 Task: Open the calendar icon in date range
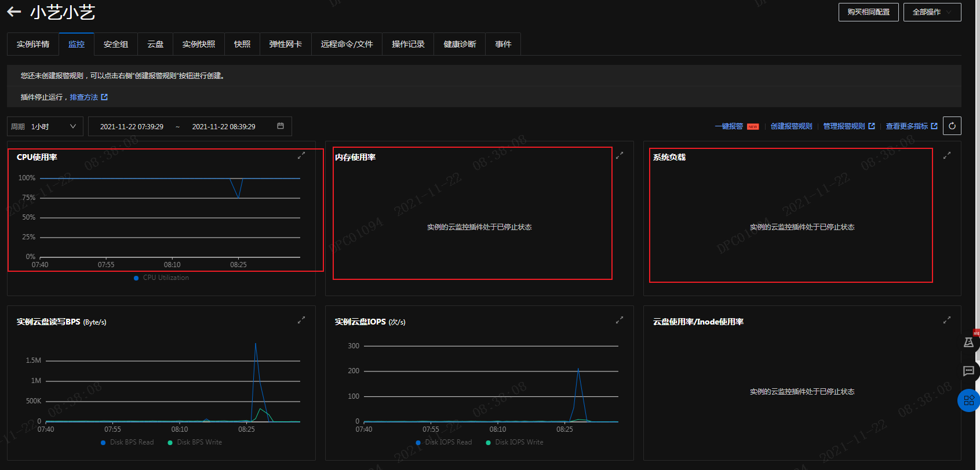(280, 126)
